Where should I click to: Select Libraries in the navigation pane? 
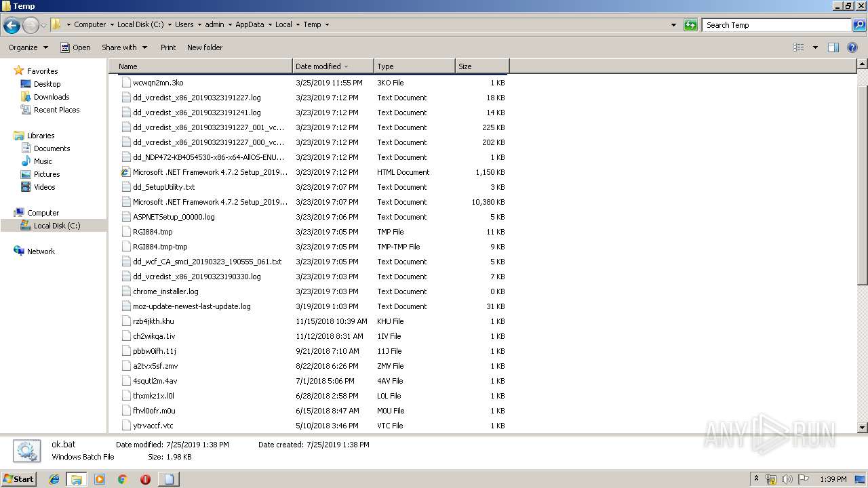41,136
